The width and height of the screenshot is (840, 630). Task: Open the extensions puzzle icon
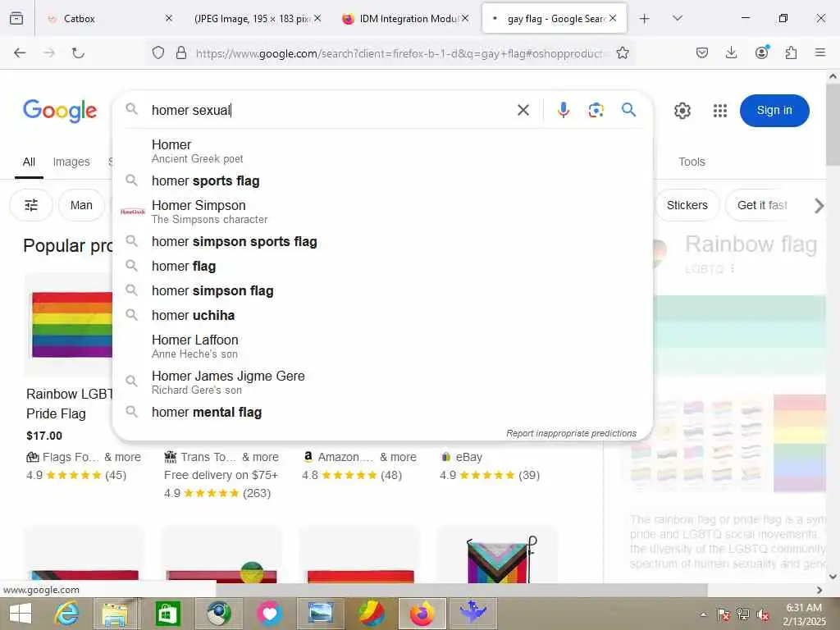(791, 52)
